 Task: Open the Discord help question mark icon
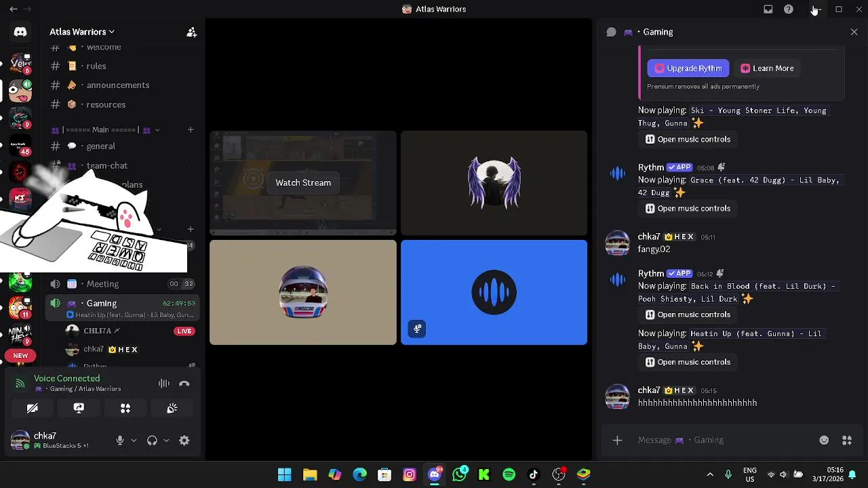coord(788,9)
